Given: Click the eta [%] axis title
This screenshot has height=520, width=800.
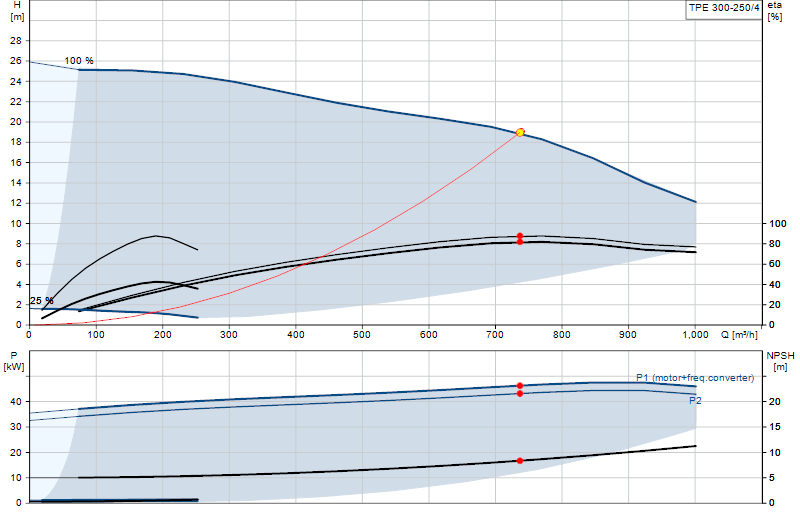Looking at the screenshot, I should pos(774,11).
